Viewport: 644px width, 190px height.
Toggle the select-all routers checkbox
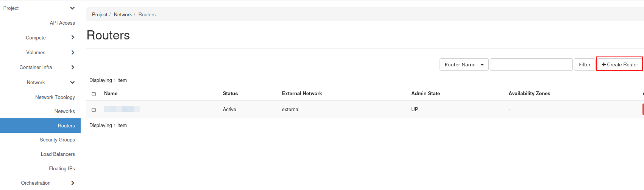pos(94,94)
